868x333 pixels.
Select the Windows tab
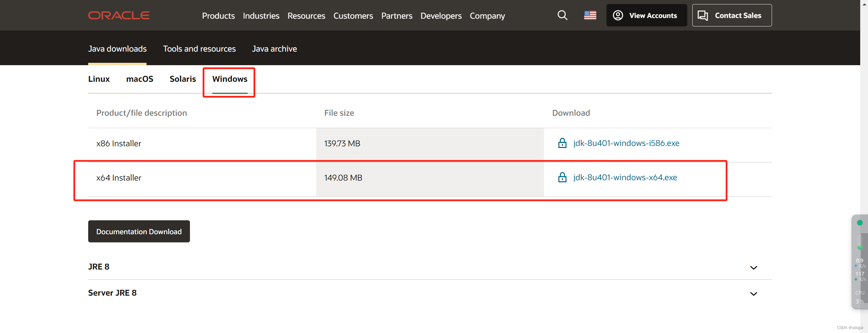(230, 79)
